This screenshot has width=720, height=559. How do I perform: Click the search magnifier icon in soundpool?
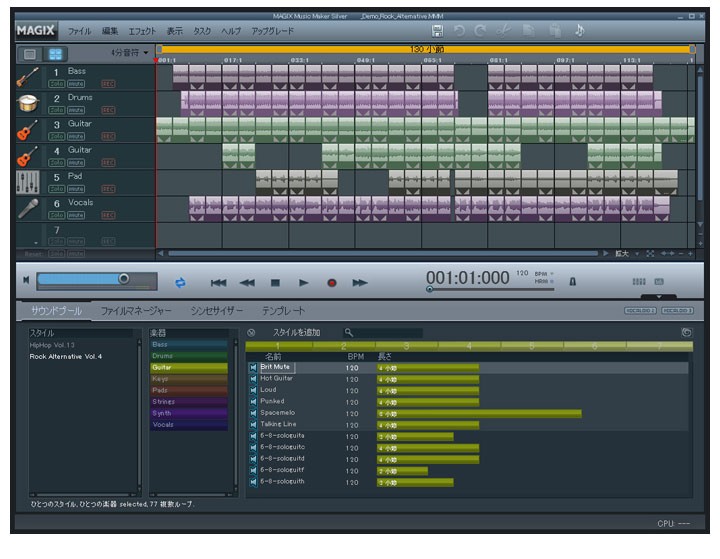pyautogui.click(x=349, y=332)
